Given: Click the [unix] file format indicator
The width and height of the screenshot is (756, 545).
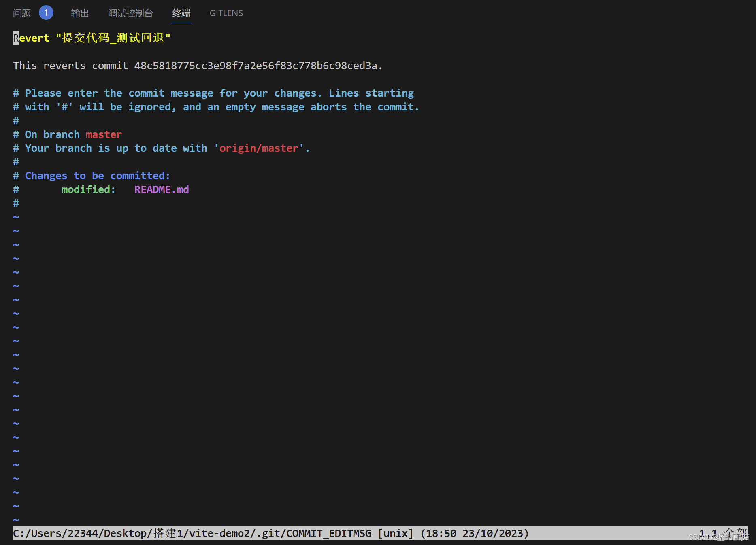Looking at the screenshot, I should [x=396, y=533].
